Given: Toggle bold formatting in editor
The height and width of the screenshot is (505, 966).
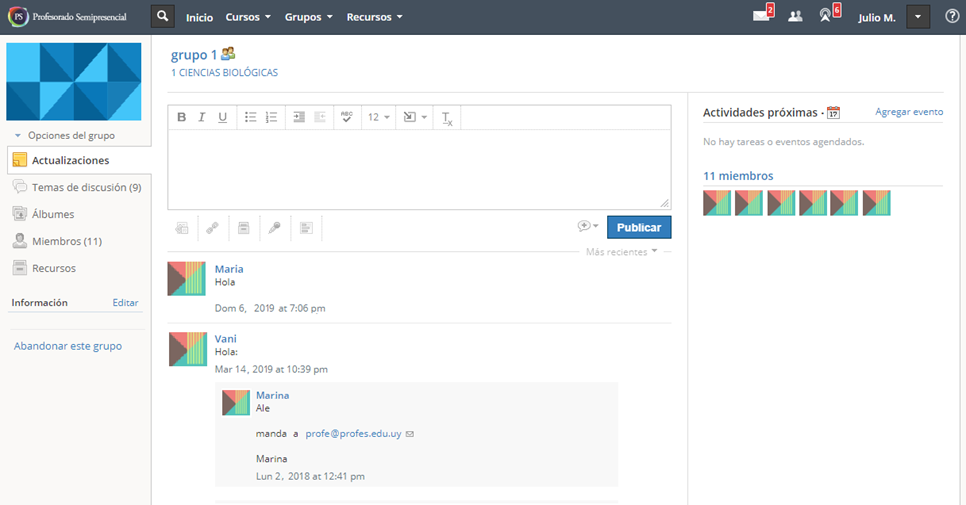Looking at the screenshot, I should click(x=181, y=117).
